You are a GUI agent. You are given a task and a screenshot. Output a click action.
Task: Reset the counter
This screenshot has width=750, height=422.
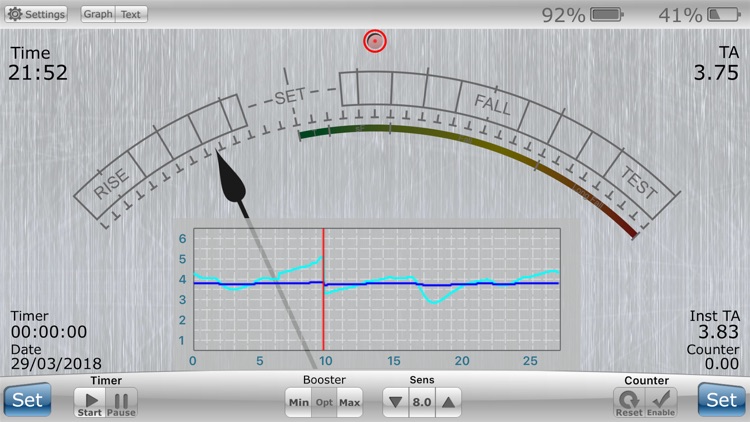[629, 402]
